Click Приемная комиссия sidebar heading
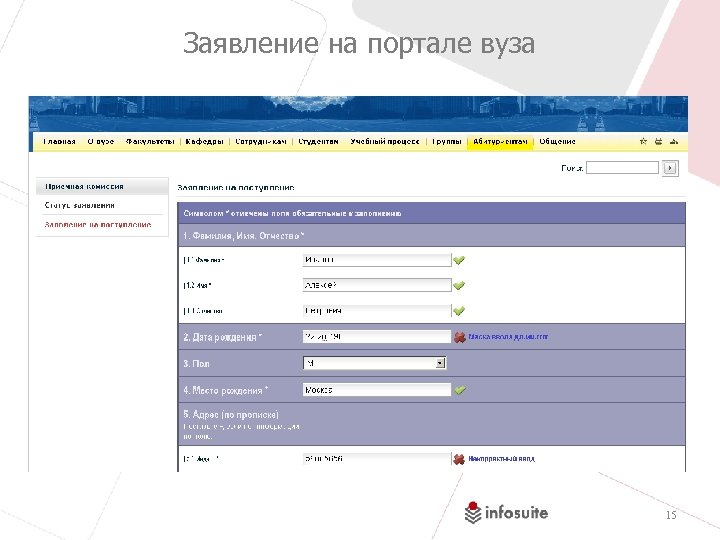The height and width of the screenshot is (540, 720). [102, 186]
